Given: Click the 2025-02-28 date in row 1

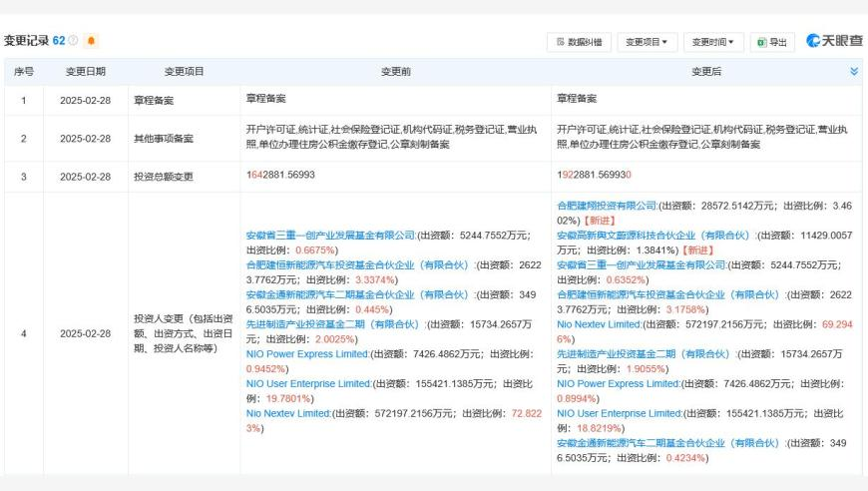Looking at the screenshot, I should click(85, 100).
